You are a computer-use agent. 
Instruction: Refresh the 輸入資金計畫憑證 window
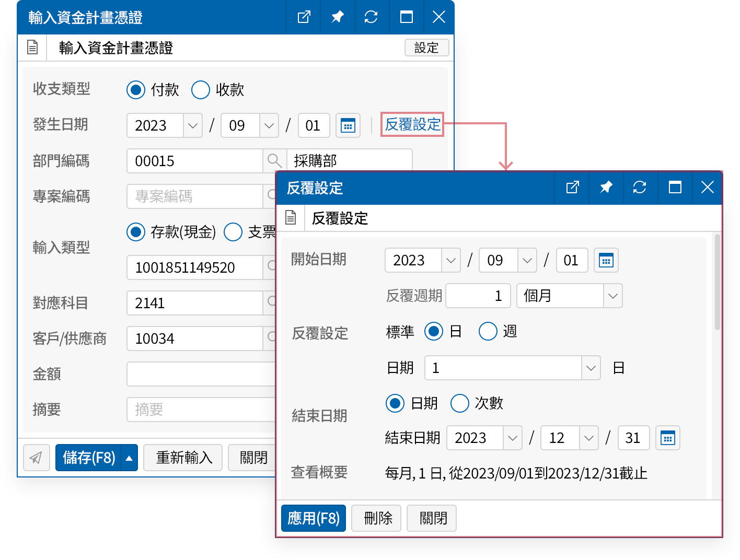(x=372, y=17)
